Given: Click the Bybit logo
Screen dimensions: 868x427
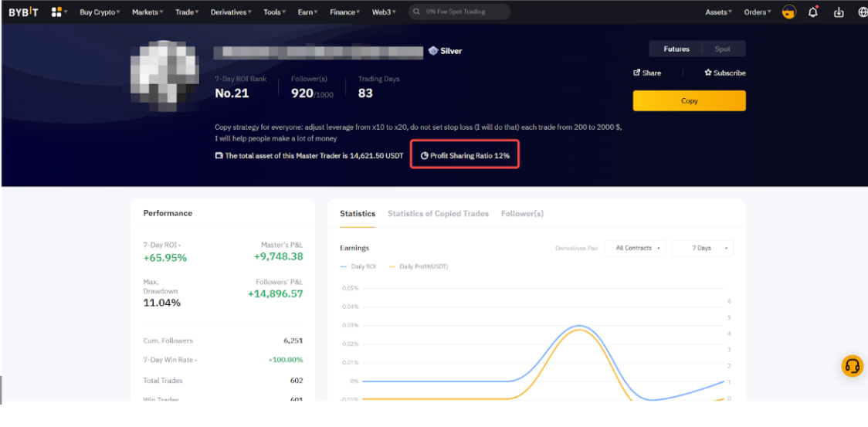Looking at the screenshot, I should (x=23, y=12).
